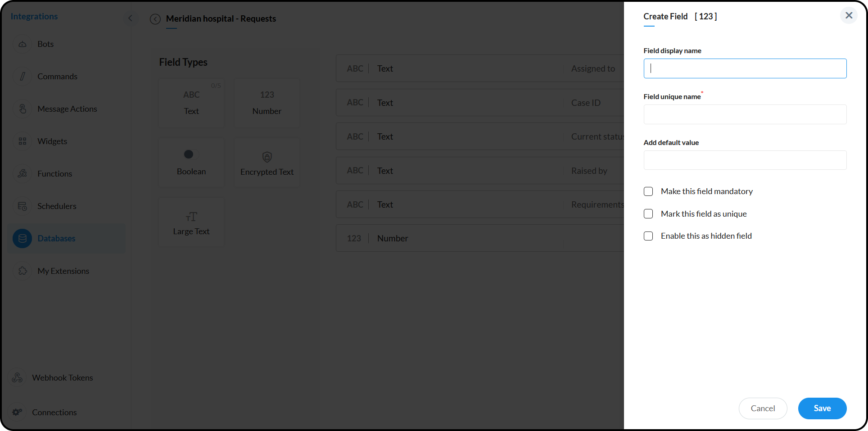Open the Functions icon
Viewport: 868px width, 431px height.
click(x=23, y=174)
